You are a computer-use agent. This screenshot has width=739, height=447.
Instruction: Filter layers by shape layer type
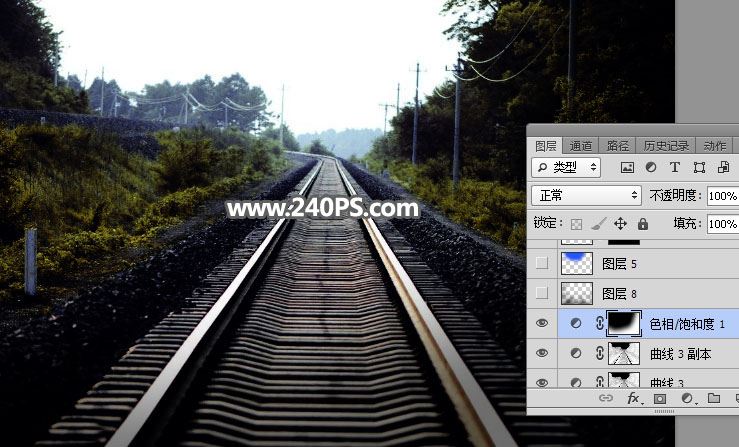(x=699, y=167)
